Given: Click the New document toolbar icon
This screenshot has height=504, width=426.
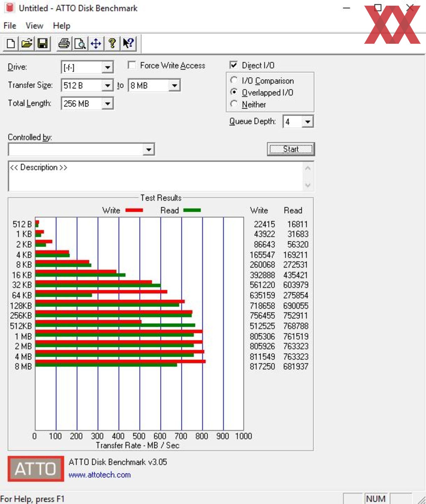Looking at the screenshot, I should coord(11,44).
